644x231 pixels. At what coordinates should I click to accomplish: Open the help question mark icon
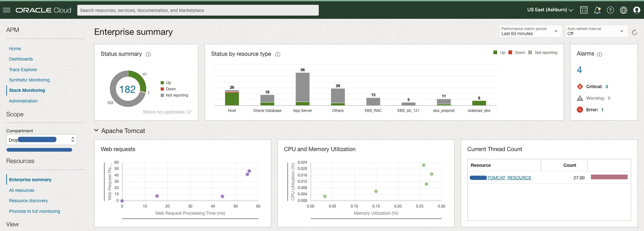[610, 10]
